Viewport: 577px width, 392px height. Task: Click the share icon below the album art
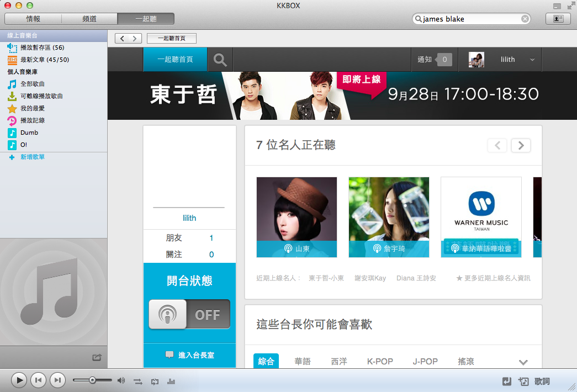tap(97, 357)
